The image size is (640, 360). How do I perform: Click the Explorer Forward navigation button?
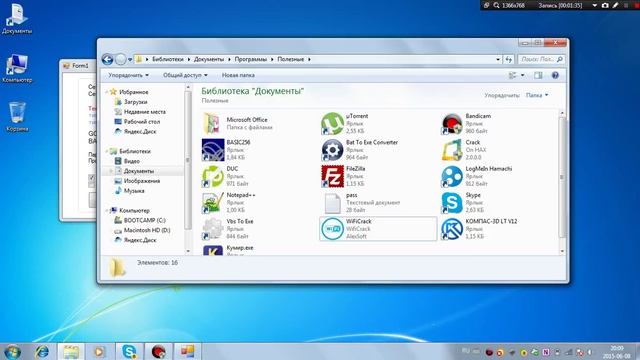click(x=120, y=60)
